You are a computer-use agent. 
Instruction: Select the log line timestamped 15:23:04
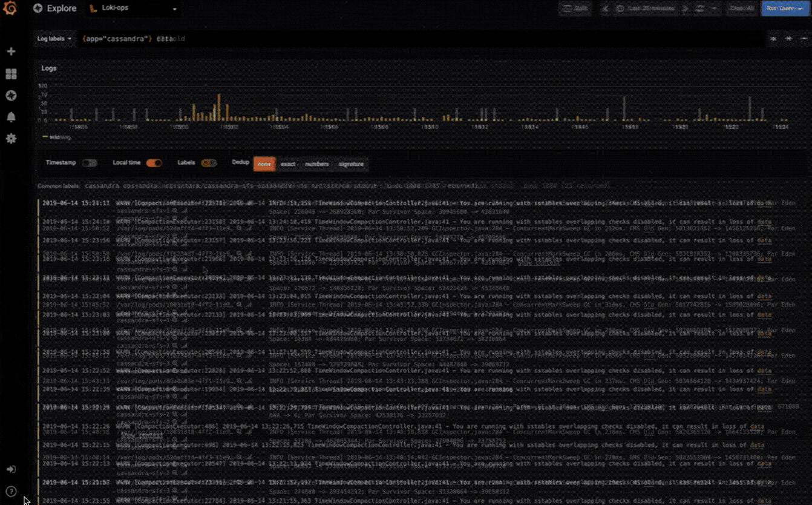[x=405, y=296]
